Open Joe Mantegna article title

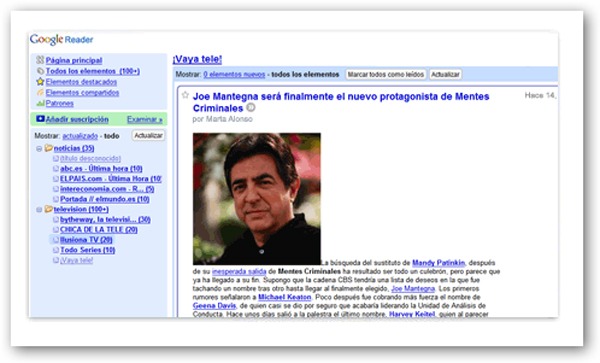coord(341,102)
